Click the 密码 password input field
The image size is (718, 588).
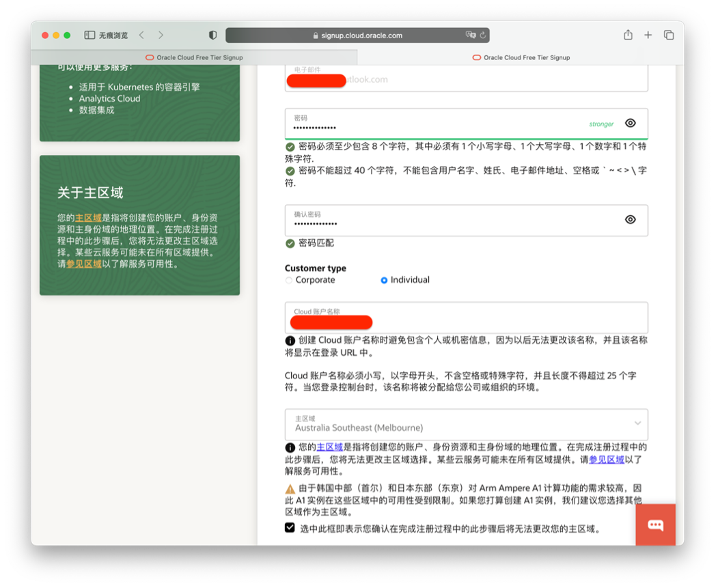pyautogui.click(x=466, y=124)
